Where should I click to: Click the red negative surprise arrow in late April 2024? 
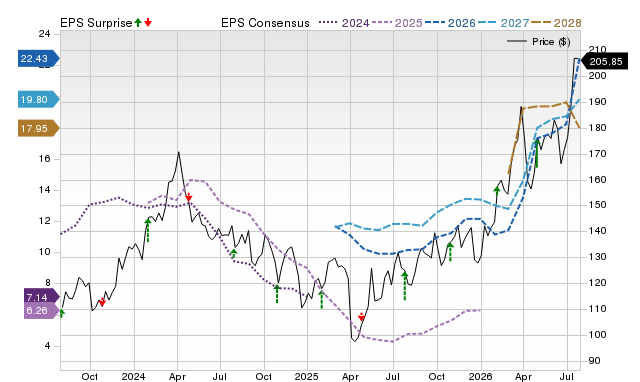tap(189, 198)
